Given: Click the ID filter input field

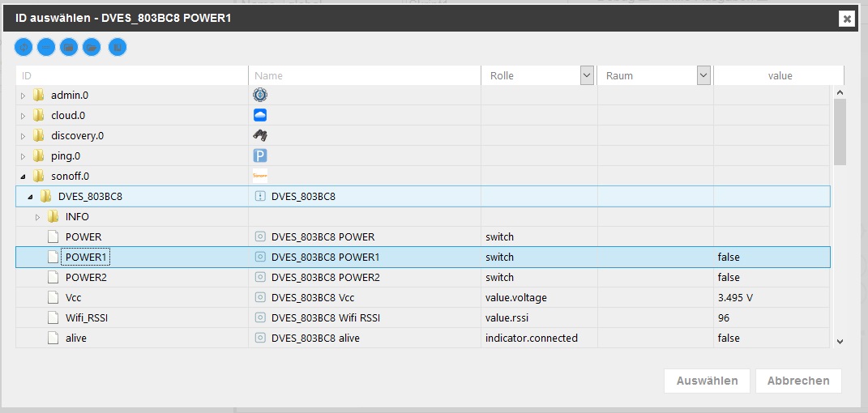Looking at the screenshot, I should 130,75.
